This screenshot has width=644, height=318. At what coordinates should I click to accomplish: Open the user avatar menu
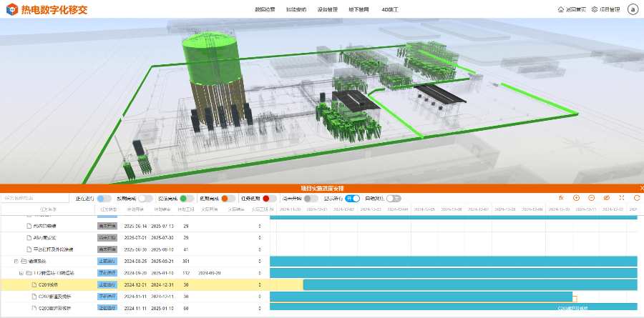[x=633, y=9]
